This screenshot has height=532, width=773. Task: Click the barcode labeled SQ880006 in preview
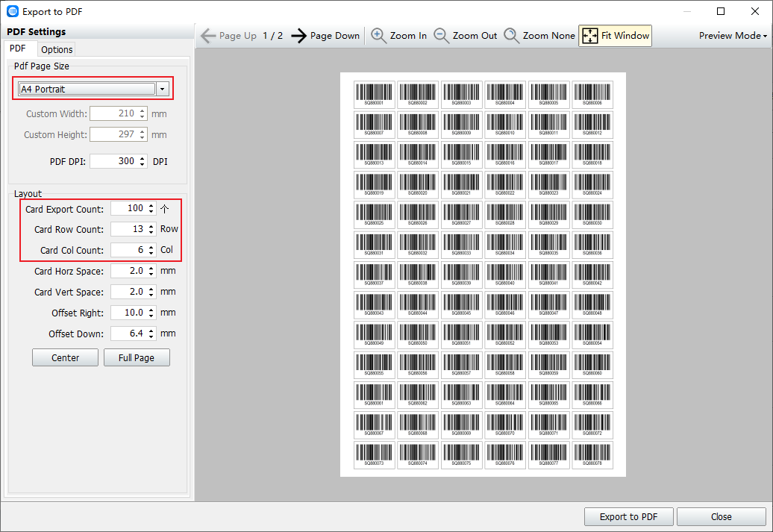point(592,94)
